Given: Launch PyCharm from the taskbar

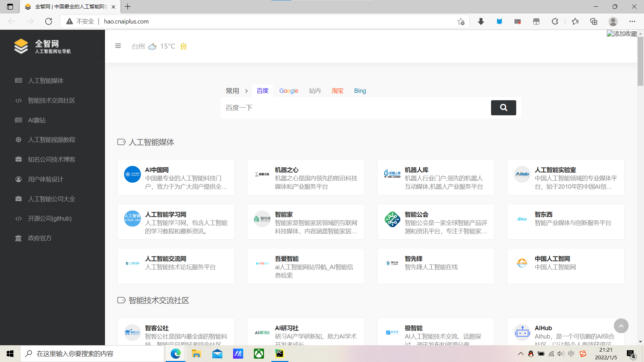Looking at the screenshot, I should tap(279, 354).
